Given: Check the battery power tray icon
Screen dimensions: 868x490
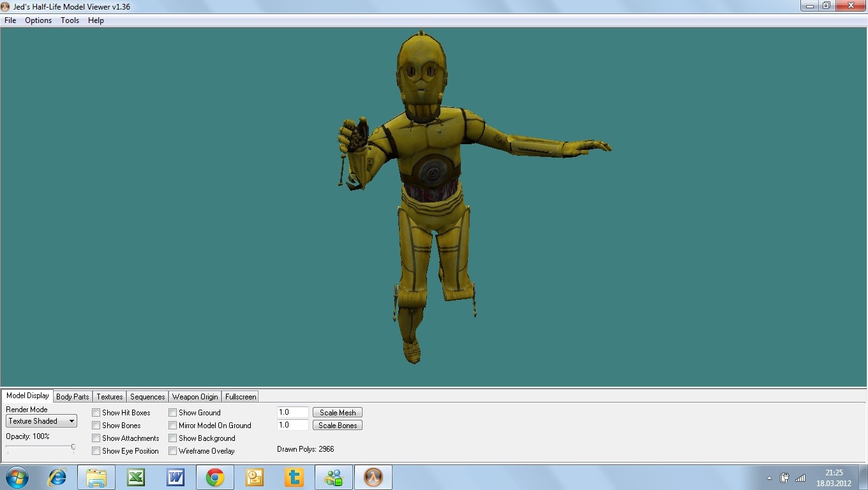Looking at the screenshot, I should (785, 478).
